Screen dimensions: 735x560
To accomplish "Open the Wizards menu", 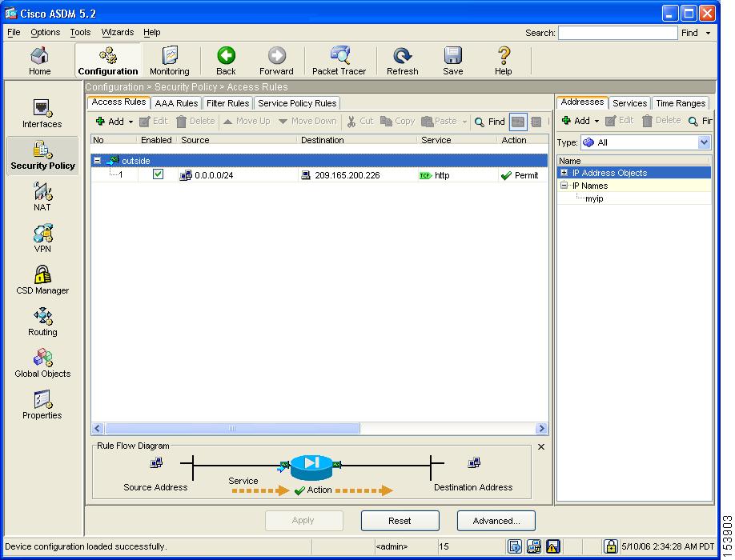I will (118, 32).
